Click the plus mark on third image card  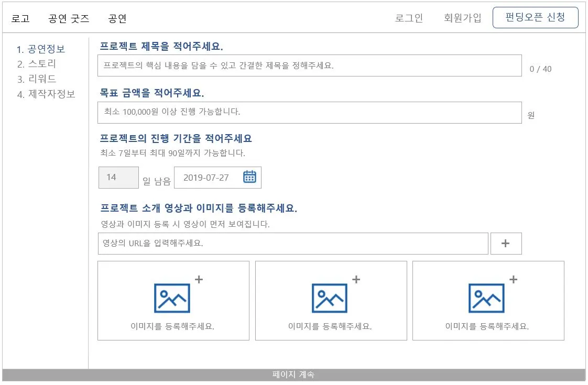(x=514, y=279)
